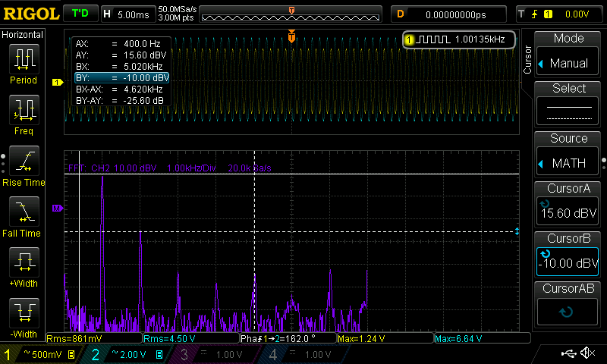The width and height of the screenshot is (607, 364).
Task: Click the 3.00M pts memory depth readout
Action: pyautogui.click(x=176, y=17)
